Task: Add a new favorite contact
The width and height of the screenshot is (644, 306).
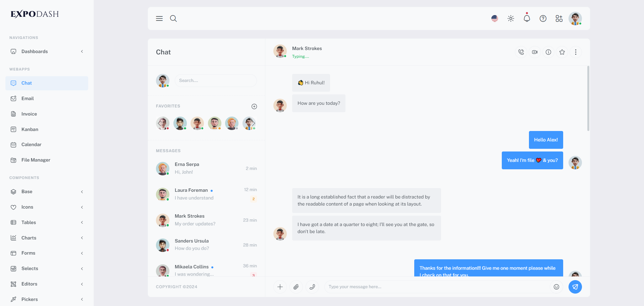Action: pyautogui.click(x=254, y=106)
